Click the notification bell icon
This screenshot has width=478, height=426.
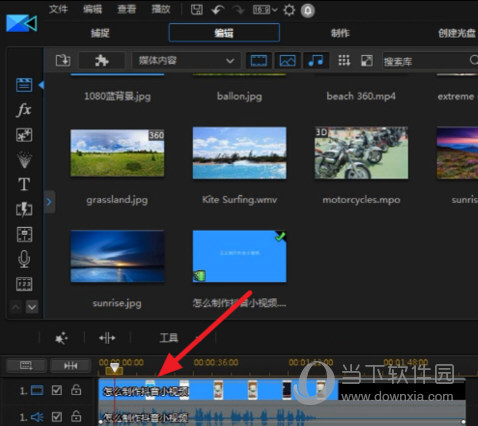[x=308, y=11]
